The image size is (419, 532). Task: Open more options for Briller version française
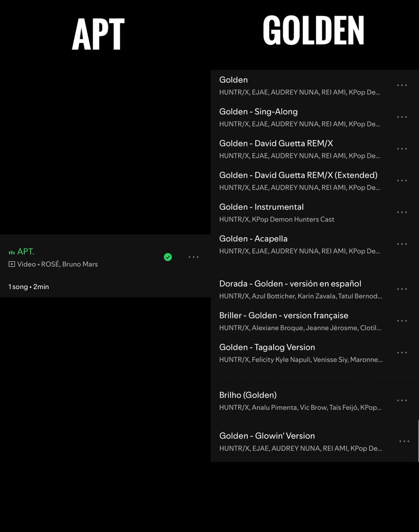point(402,321)
